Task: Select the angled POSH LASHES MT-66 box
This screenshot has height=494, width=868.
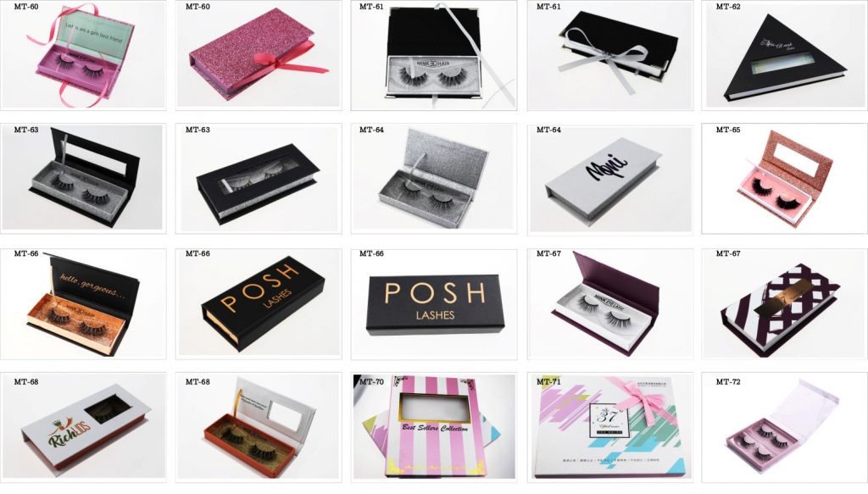Action: (259, 303)
